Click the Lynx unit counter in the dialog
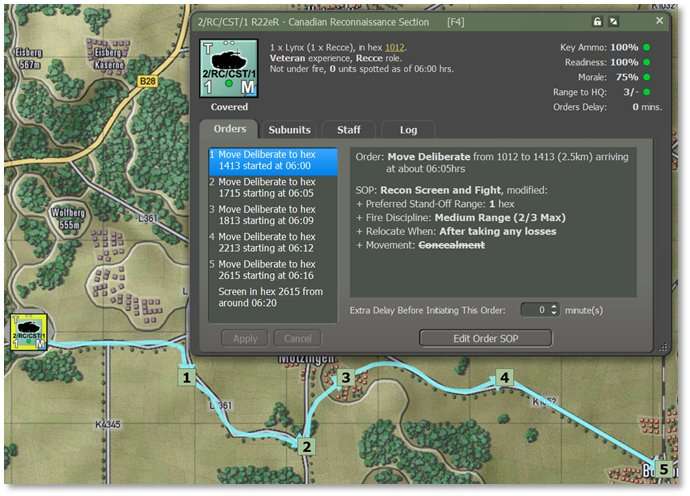Viewport: 690px width, 496px height. point(231,70)
